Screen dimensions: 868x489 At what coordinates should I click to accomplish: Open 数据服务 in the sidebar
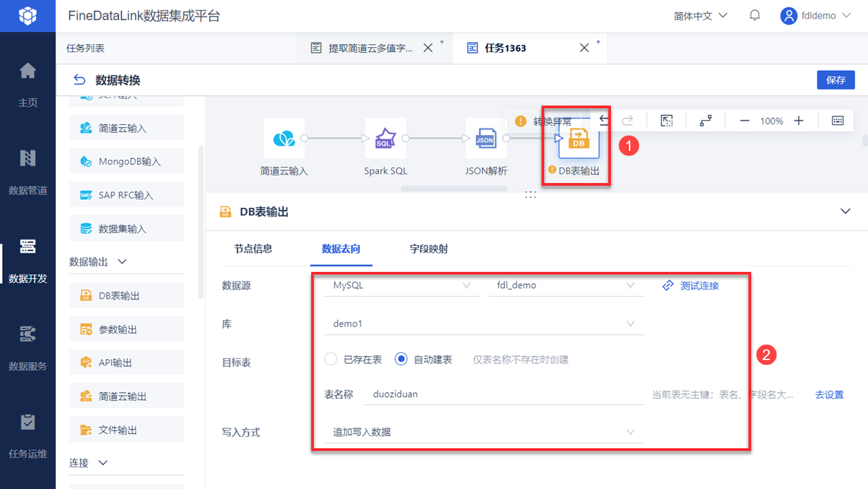[27, 347]
